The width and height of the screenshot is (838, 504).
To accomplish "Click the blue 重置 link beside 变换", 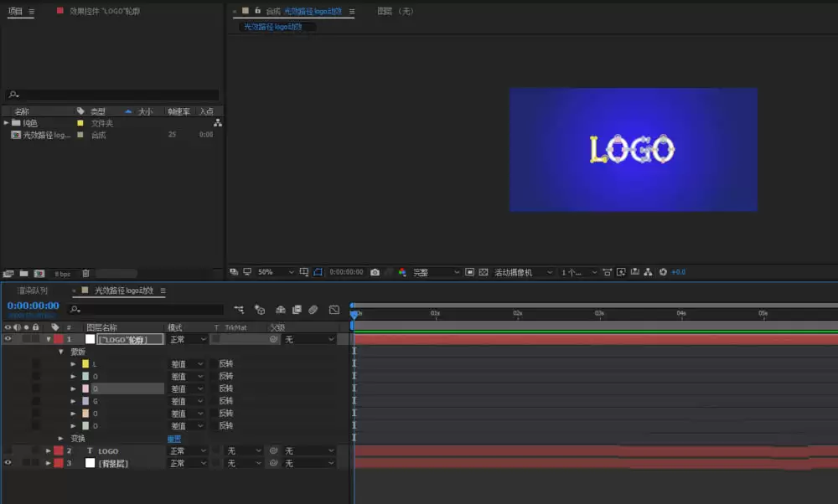I will click(174, 439).
